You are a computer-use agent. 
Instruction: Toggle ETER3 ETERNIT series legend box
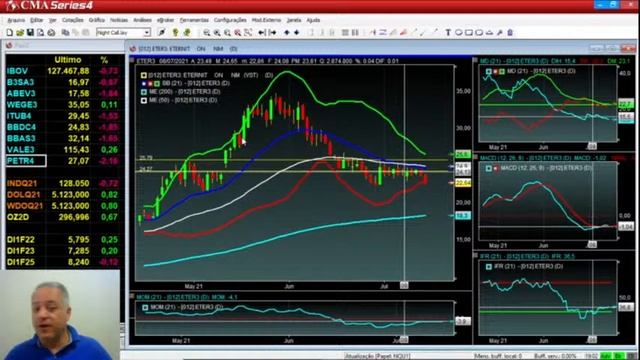tap(144, 76)
